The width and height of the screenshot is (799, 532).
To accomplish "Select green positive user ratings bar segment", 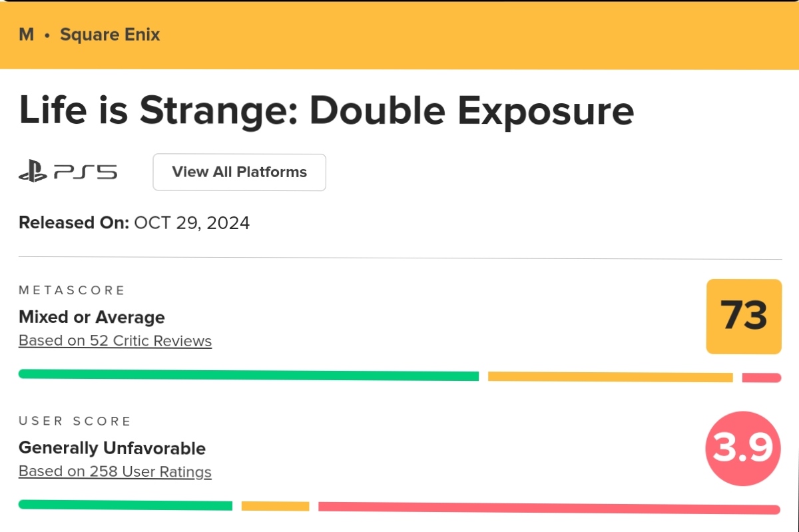I will (125, 505).
